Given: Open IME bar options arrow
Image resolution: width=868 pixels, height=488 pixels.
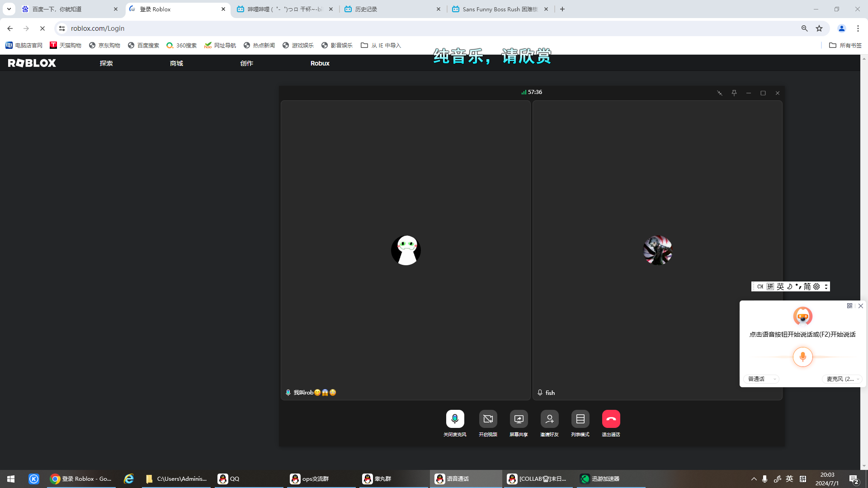Looking at the screenshot, I should (x=826, y=286).
